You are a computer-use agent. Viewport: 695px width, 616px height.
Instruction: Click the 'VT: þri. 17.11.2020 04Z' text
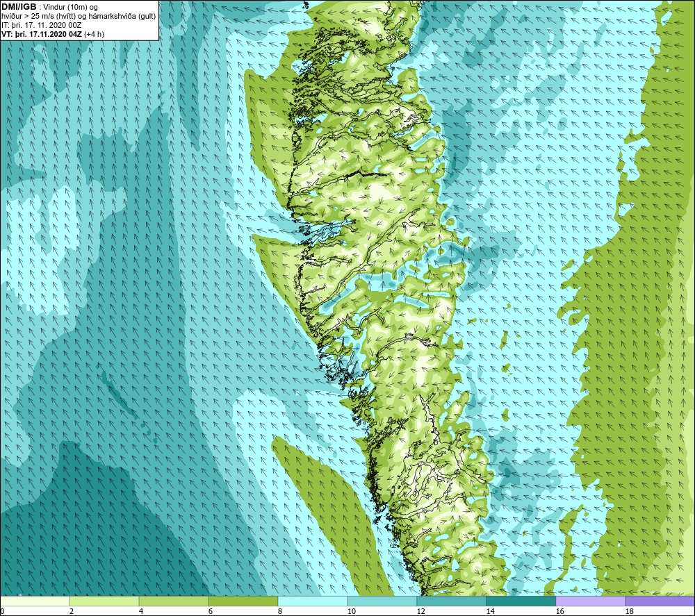pos(42,34)
